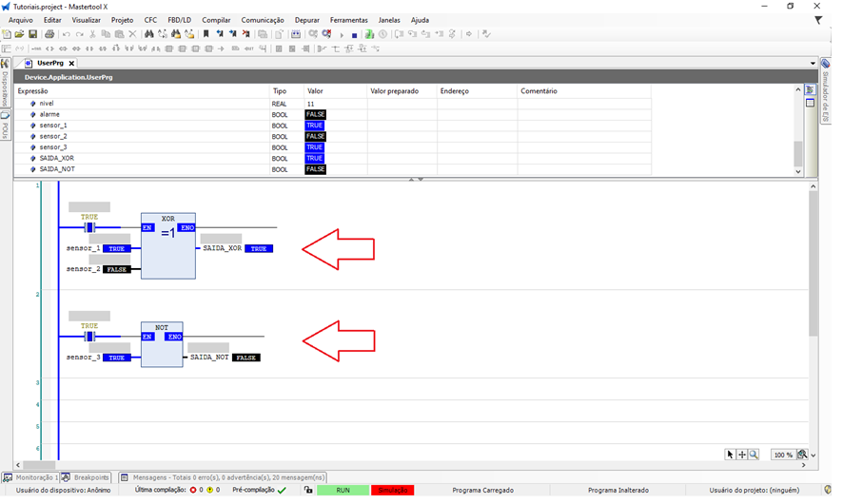
Task: Switch to the Breakpoints tab
Action: pos(89,477)
